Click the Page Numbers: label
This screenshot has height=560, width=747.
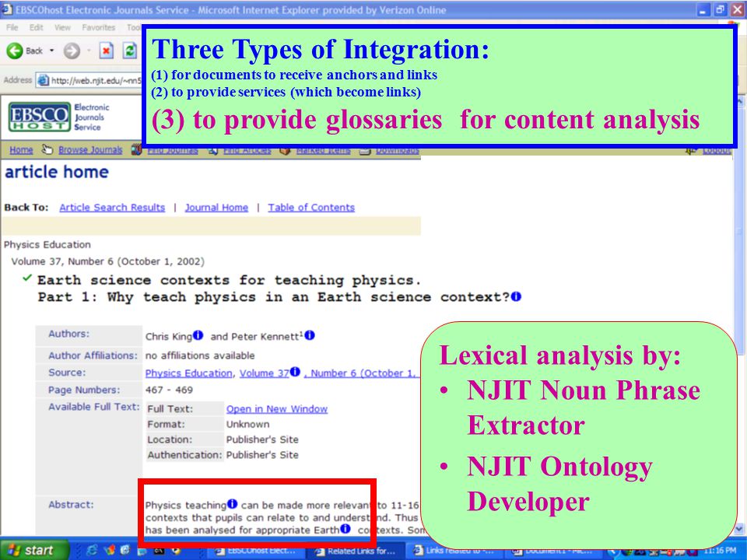[84, 390]
